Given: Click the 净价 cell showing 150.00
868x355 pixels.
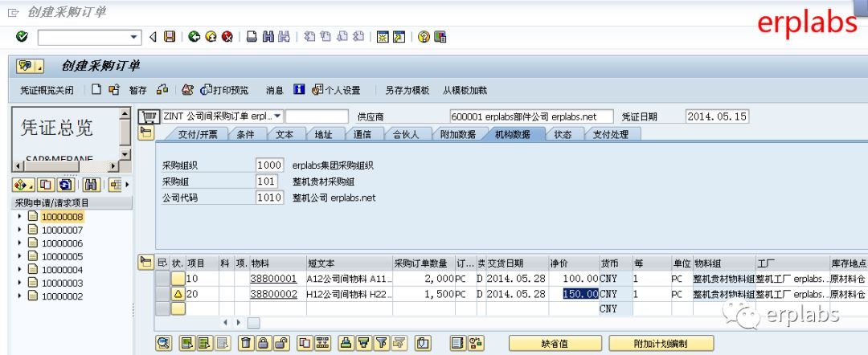Looking at the screenshot, I should 574,294.
